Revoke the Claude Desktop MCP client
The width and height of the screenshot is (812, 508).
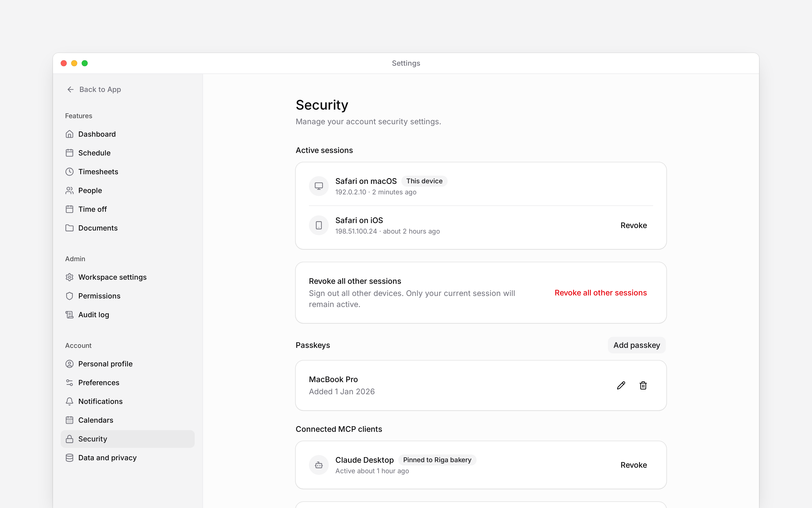634,465
